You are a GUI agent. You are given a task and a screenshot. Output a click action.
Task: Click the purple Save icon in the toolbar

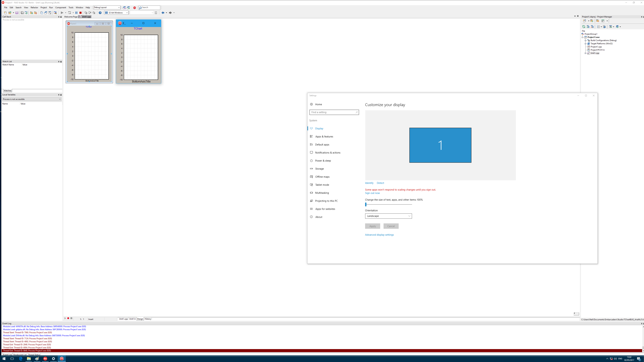(x=17, y=13)
